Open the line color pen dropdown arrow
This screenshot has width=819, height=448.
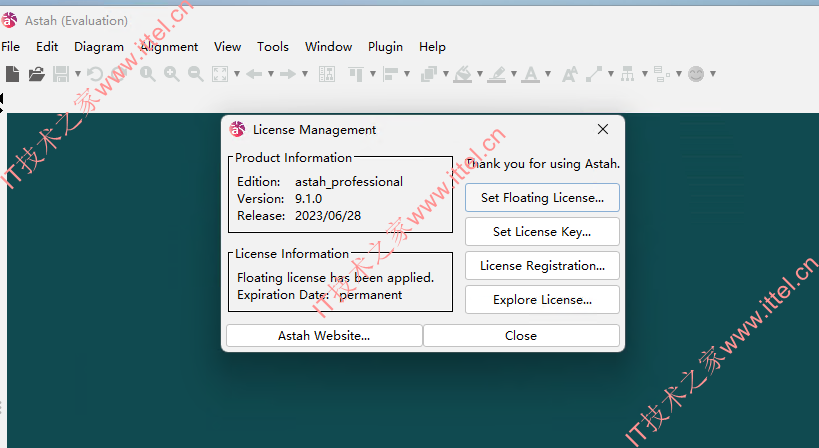pyautogui.click(x=513, y=74)
